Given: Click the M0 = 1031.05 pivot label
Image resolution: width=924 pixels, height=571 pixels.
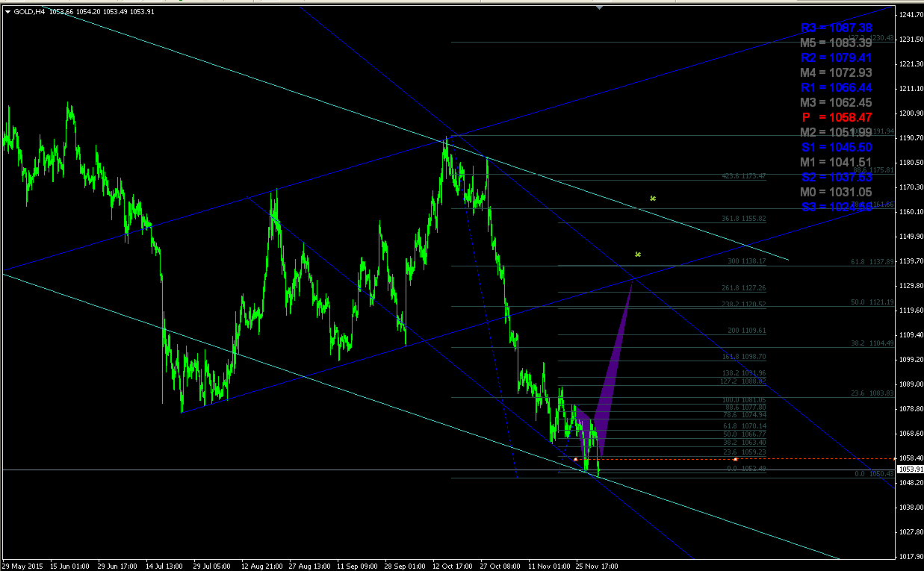Looking at the screenshot, I should coord(837,193).
